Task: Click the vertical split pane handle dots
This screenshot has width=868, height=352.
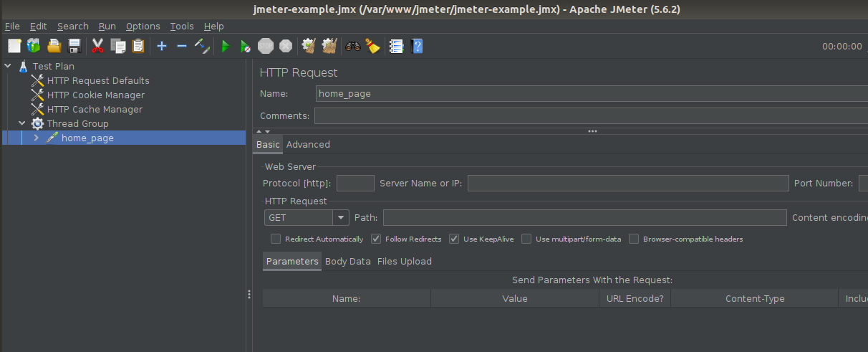Action: [x=249, y=294]
